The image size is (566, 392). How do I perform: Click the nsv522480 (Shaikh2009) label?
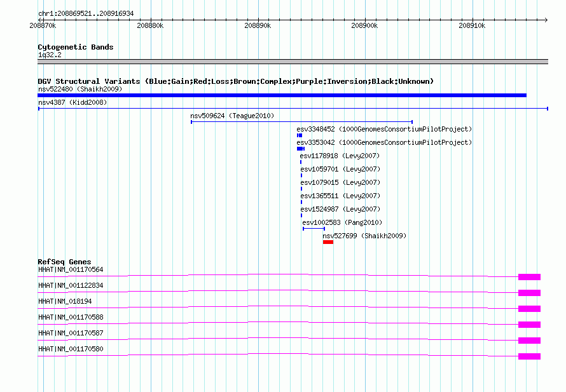pos(80,89)
